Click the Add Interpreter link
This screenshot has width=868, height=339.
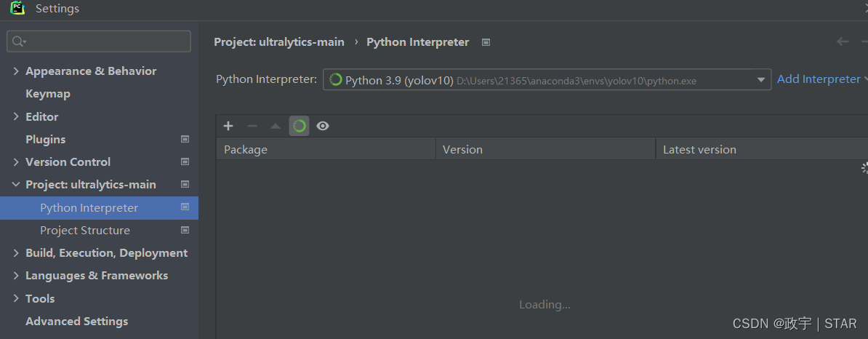click(x=819, y=79)
